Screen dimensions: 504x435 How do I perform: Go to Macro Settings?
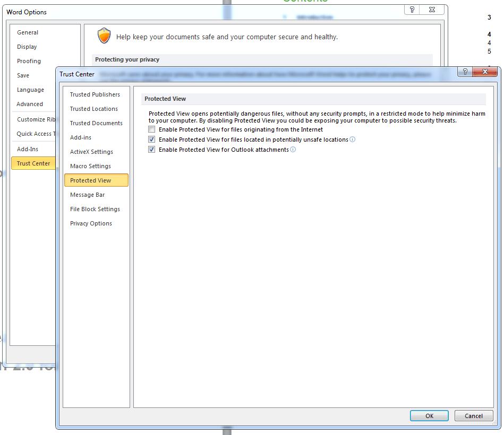pos(90,166)
